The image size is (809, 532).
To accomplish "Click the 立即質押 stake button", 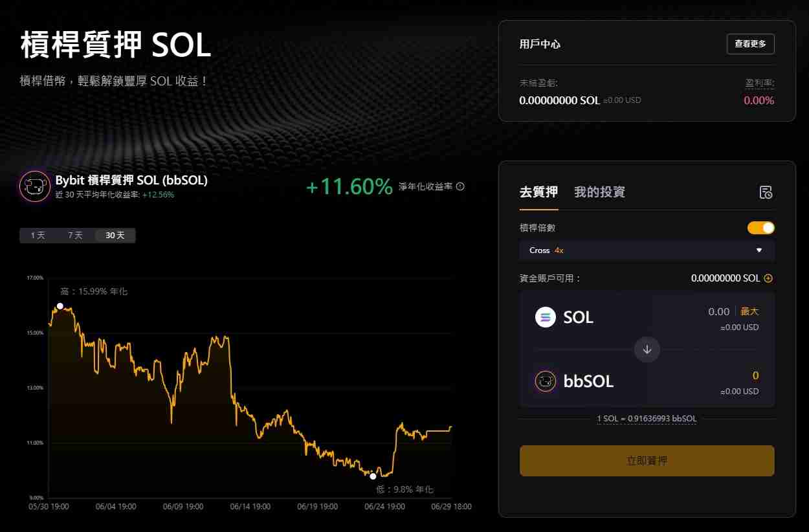I will [x=647, y=460].
